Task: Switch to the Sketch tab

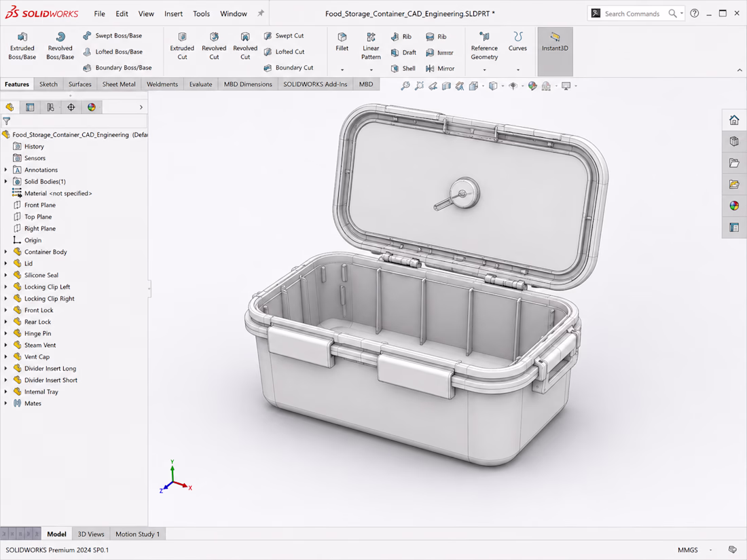Action: pyautogui.click(x=48, y=84)
